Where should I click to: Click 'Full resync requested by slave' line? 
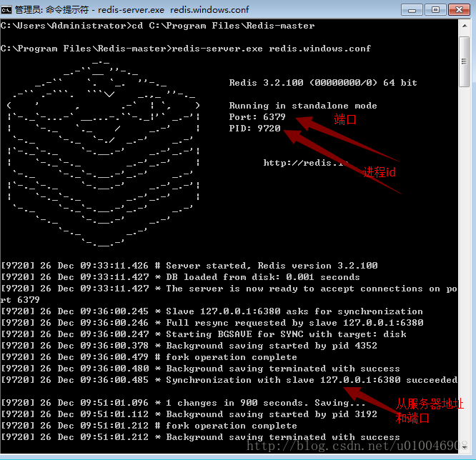(212, 323)
